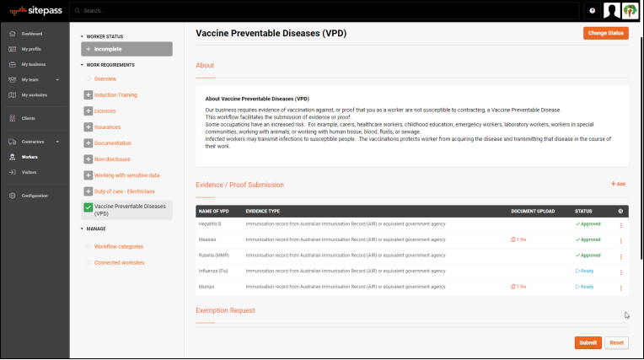
Task: Click the EVIDENCE TYPE column header
Action: (262, 212)
